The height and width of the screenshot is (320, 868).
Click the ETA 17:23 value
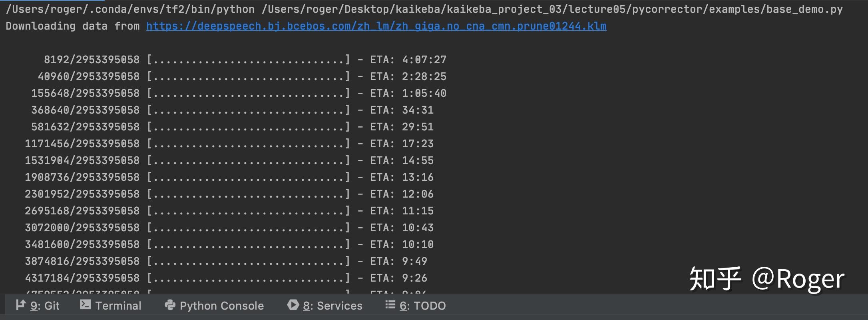[418, 144]
